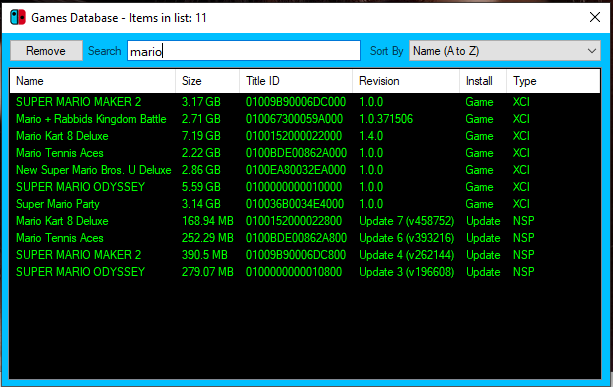Select New Super Mario Bros. U Deluxe
This screenshot has height=387, width=613.
[x=305, y=170]
